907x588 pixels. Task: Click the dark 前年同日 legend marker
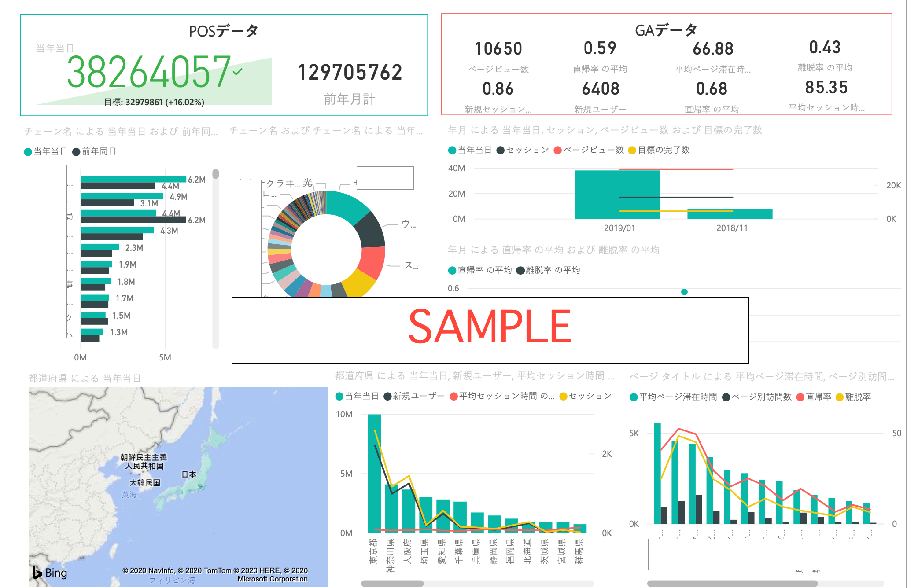pos(76,152)
